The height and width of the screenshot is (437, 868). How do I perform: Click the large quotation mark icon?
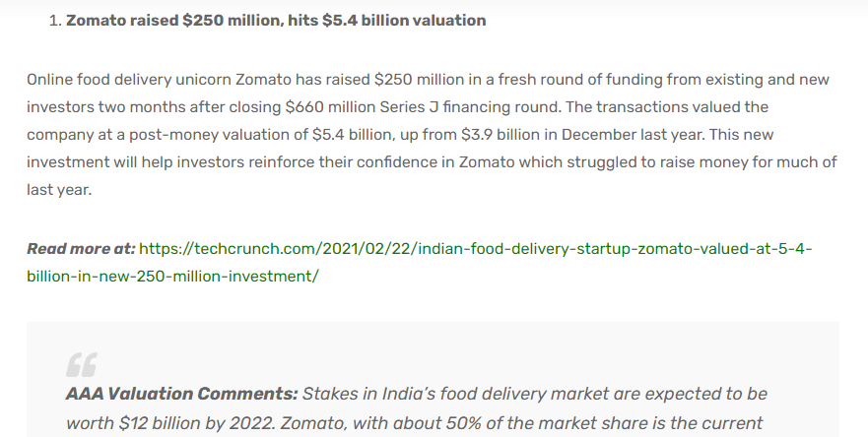[x=82, y=364]
